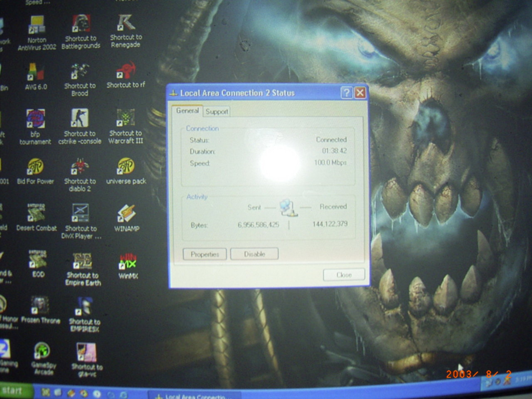Switch to the Support tab
Viewport: 532px width, 399px height.
(217, 111)
